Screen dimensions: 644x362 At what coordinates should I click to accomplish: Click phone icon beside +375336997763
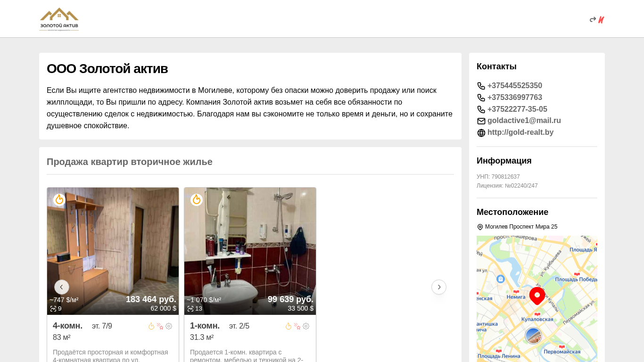(x=481, y=98)
